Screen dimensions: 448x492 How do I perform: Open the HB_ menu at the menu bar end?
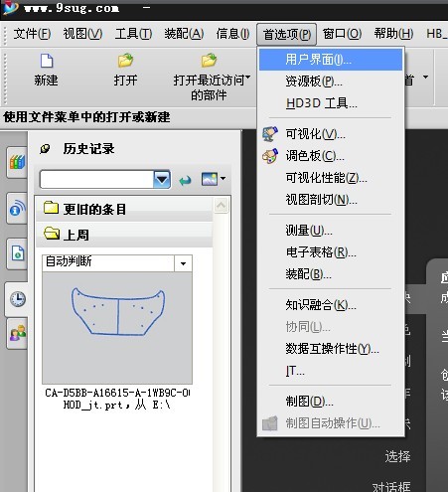tap(436, 34)
